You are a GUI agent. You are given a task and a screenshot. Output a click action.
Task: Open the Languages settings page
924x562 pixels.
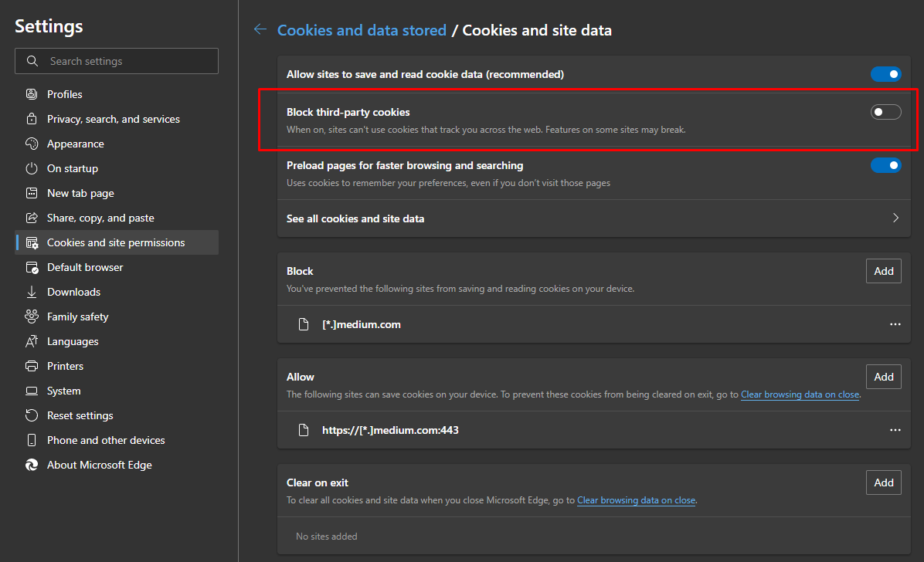73,341
